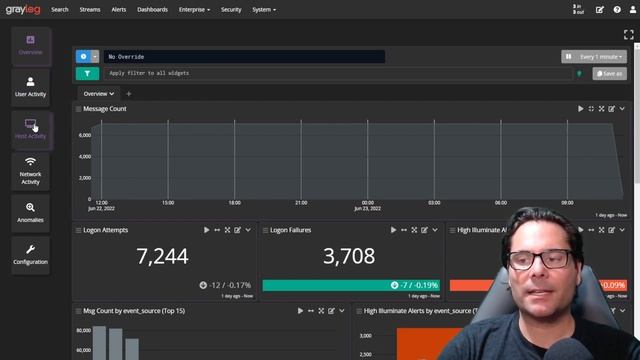Open Msg Count by event_source actions chevron
This screenshot has height=360, width=640.
342,311
